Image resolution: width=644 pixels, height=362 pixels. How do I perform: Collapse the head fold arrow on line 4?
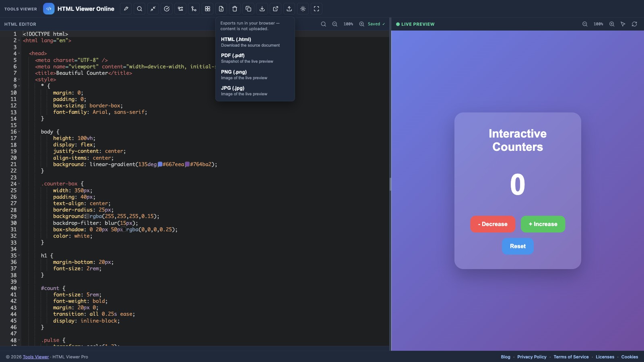click(x=19, y=53)
